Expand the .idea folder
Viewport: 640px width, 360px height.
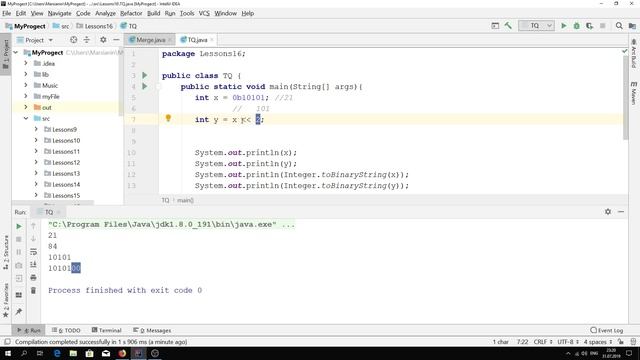pyautogui.click(x=26, y=63)
